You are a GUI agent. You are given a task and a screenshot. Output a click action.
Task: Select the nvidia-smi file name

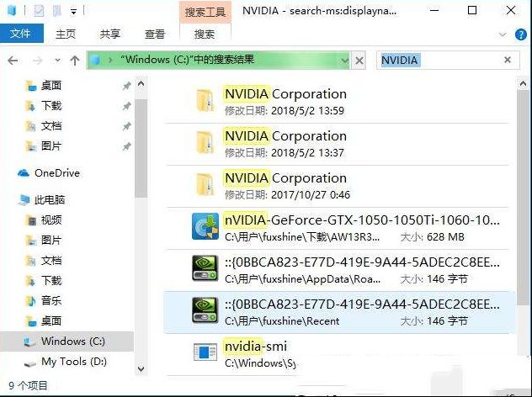coord(256,347)
